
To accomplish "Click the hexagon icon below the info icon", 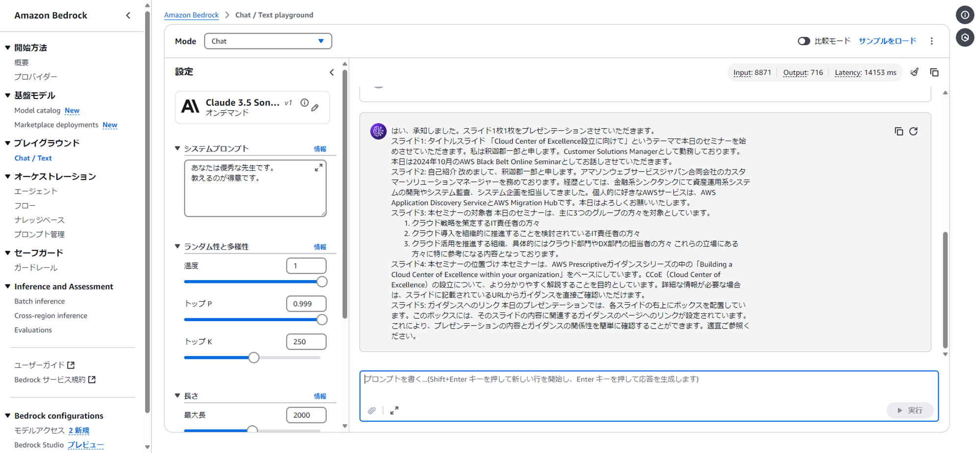I will [965, 38].
